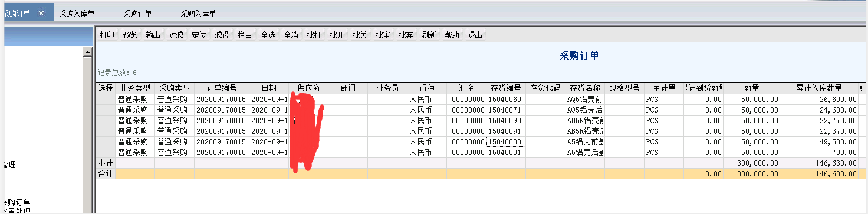This screenshot has height=214, width=868.
Task: Close the active 采购订单 tab with ×
Action: click(41, 13)
